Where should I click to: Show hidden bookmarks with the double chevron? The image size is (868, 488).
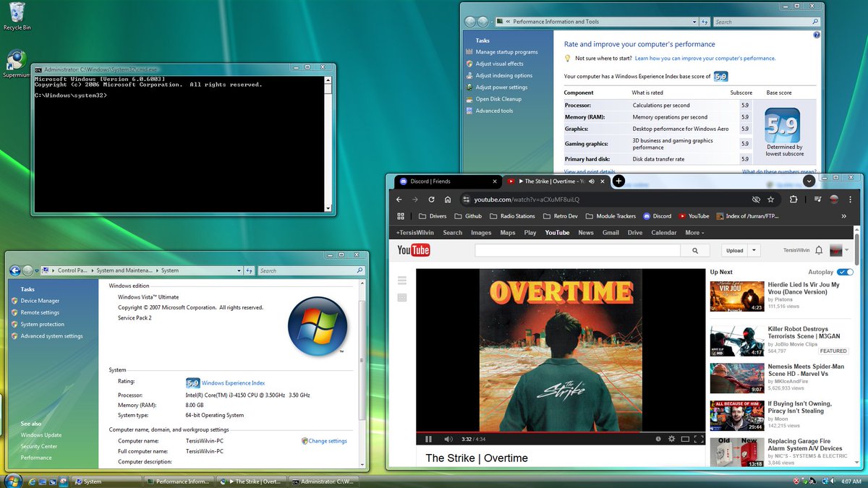point(843,215)
